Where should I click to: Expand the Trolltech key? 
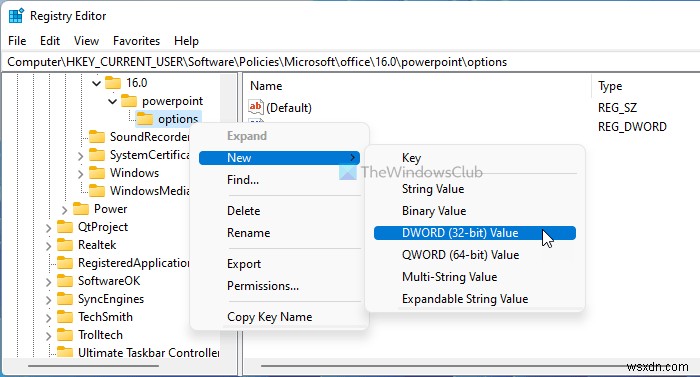pos(48,335)
